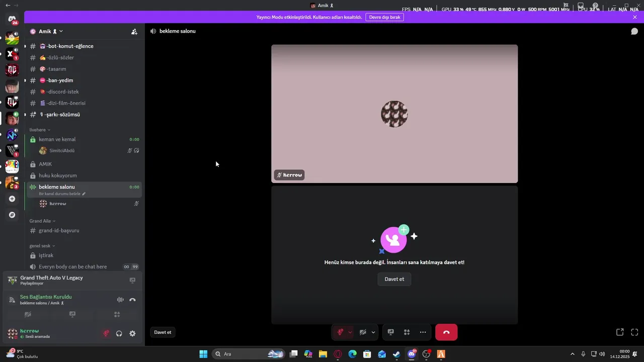Open the tasarım channel
644x362 pixels.
[x=84, y=69]
